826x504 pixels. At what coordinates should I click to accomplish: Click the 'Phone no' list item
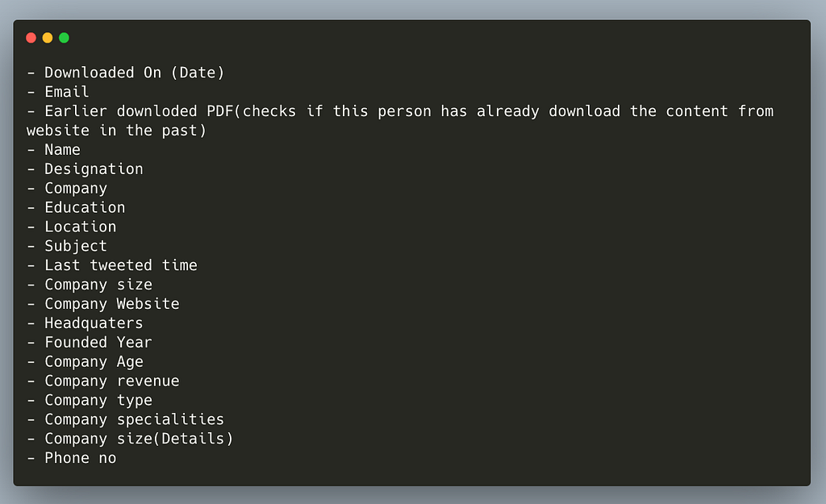[72, 458]
